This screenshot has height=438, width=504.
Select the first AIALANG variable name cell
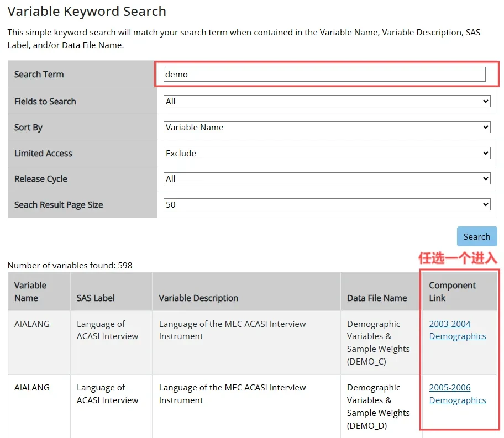click(32, 324)
